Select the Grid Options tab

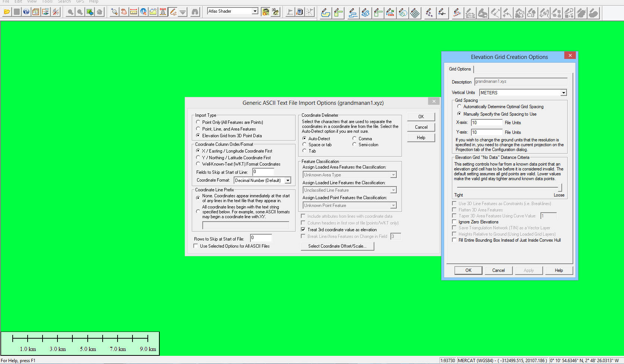[x=460, y=69]
